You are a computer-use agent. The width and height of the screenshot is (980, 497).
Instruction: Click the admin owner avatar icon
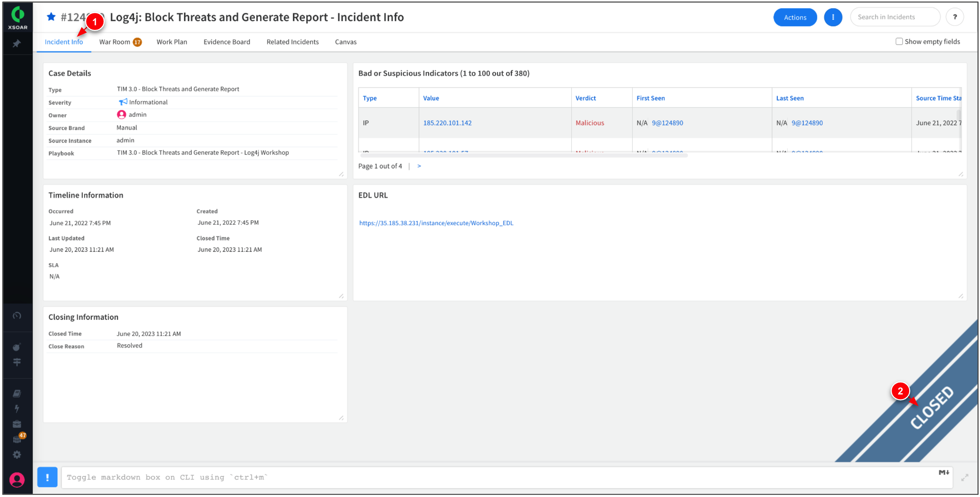pyautogui.click(x=121, y=114)
